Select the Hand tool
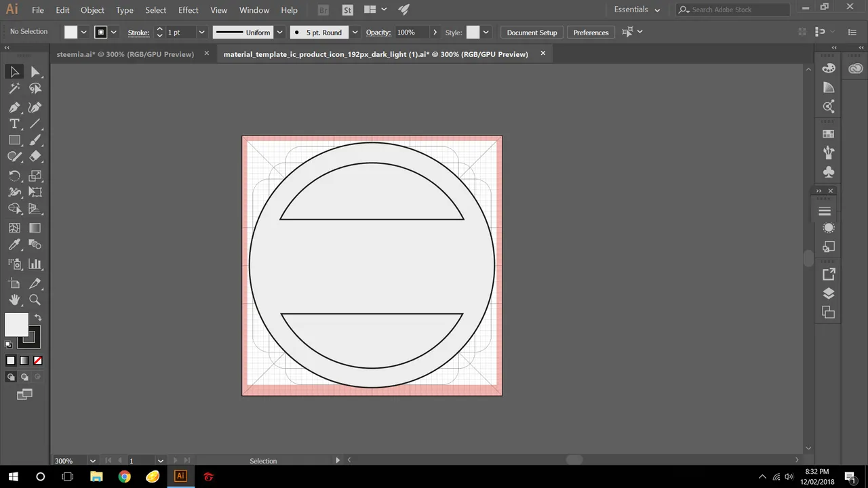This screenshot has width=868, height=488. pyautogui.click(x=14, y=300)
